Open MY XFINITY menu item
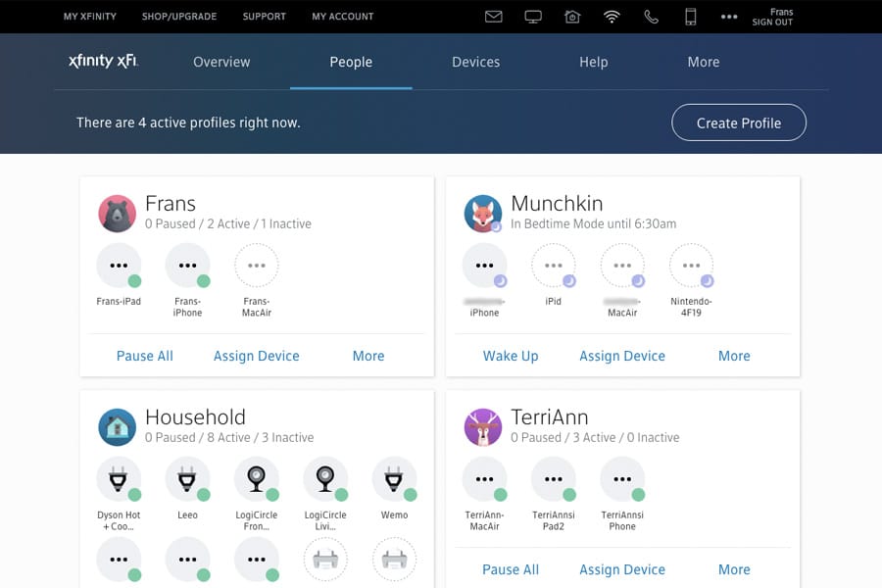Screen dimensions: 882x588 pyautogui.click(x=90, y=17)
